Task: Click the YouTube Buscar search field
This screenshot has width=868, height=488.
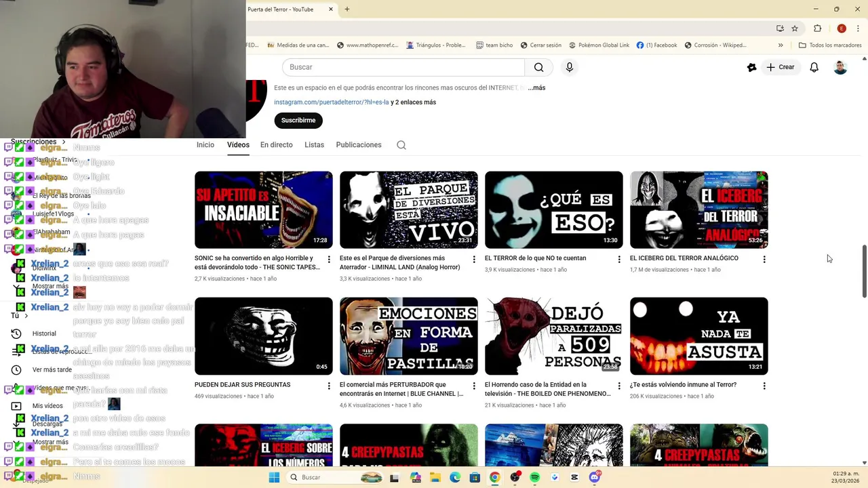Action: pyautogui.click(x=403, y=67)
